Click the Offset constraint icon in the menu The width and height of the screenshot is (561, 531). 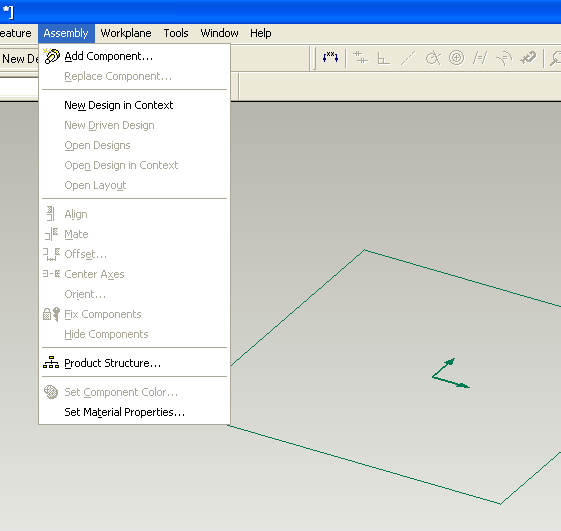click(51, 254)
